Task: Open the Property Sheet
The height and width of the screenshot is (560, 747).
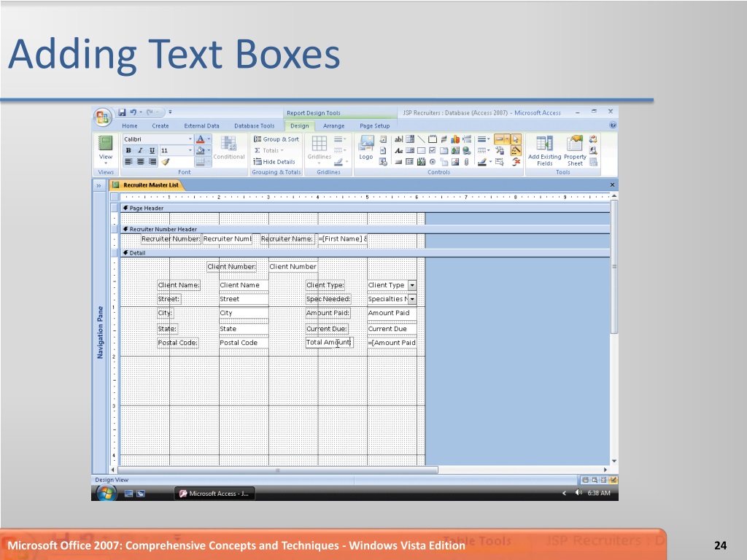Action: tap(575, 150)
